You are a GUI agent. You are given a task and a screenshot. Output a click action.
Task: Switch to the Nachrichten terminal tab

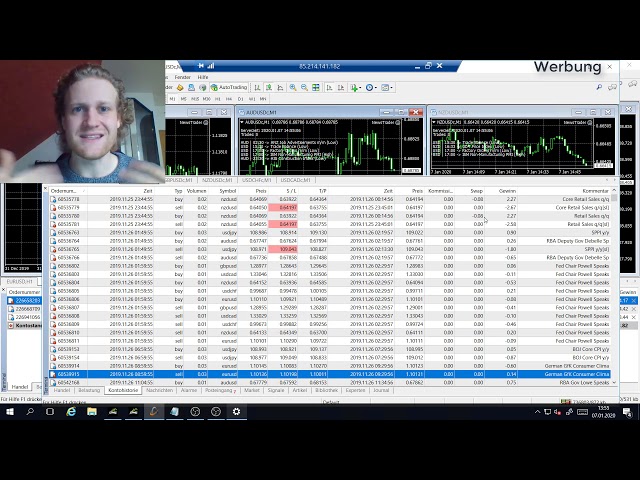coord(159,390)
